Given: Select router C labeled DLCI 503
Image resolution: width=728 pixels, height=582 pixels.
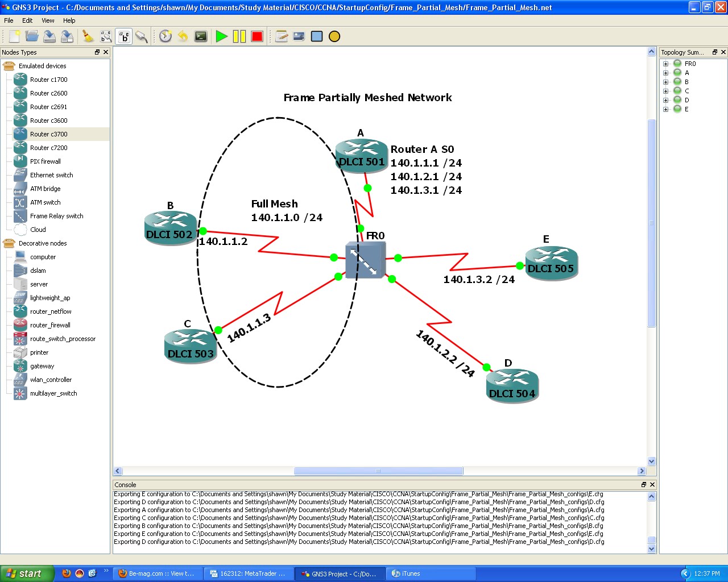Looking at the screenshot, I should pyautogui.click(x=191, y=347).
